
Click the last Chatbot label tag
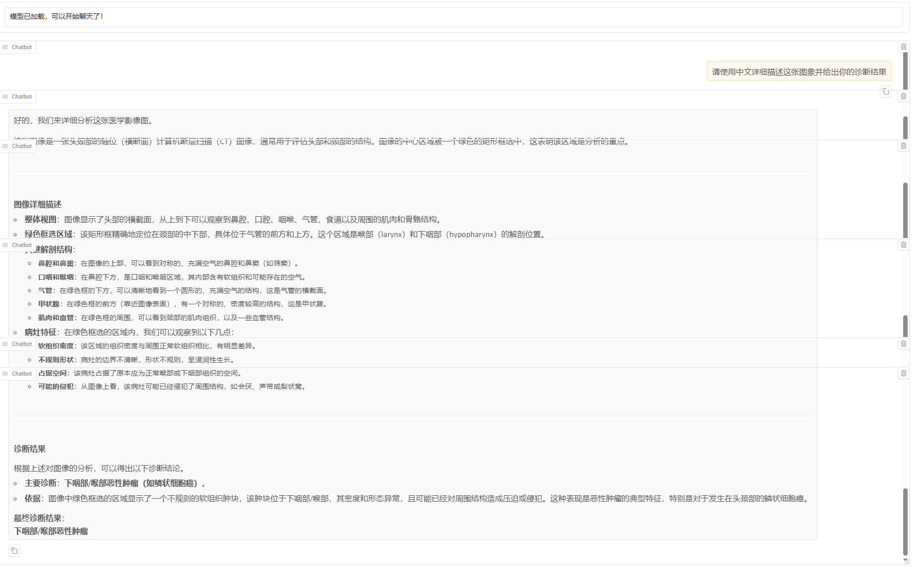click(18, 374)
